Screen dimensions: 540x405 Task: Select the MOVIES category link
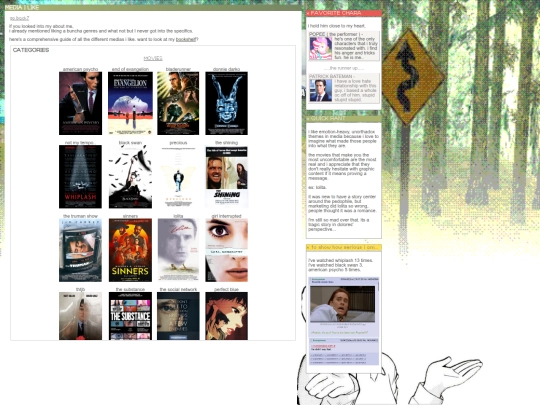(153, 59)
